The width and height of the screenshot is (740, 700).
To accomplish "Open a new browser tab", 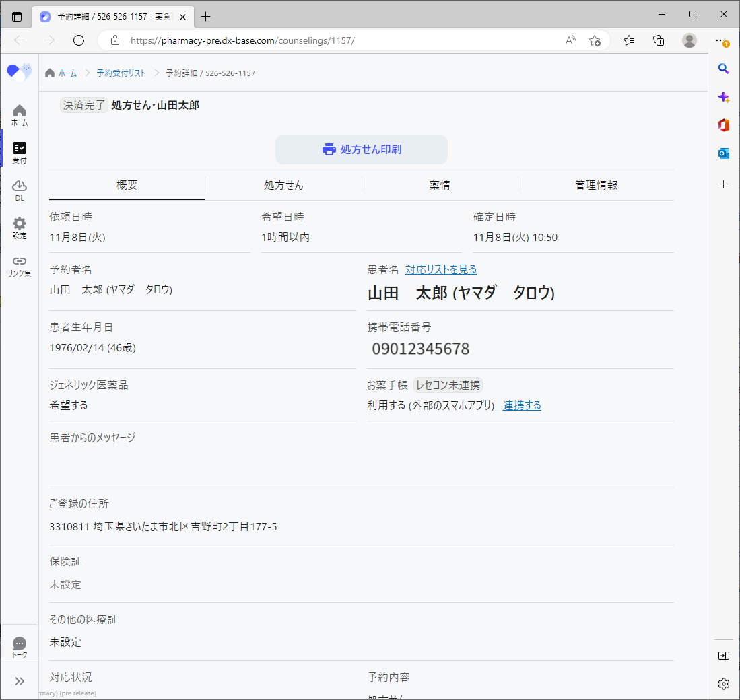I will pos(206,17).
